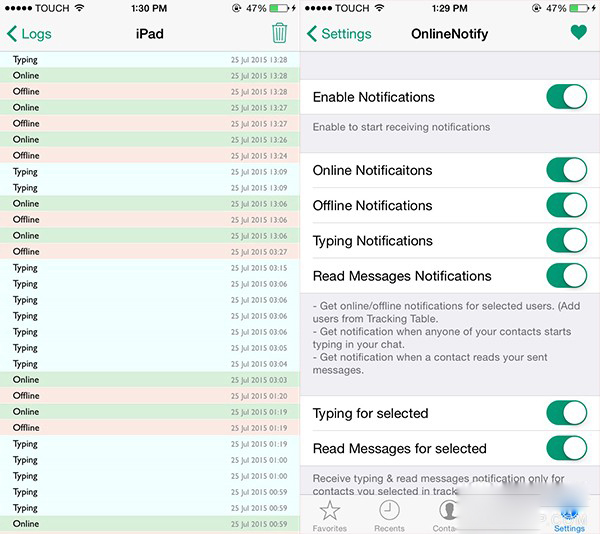The image size is (600, 534).
Task: Tap 'Enable to start receiving notifications' text
Action: pyautogui.click(x=401, y=127)
